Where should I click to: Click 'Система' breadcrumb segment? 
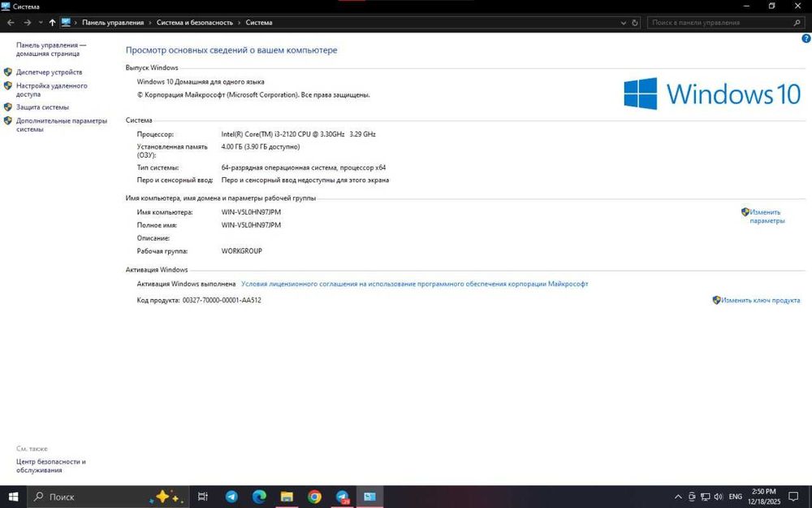point(259,23)
